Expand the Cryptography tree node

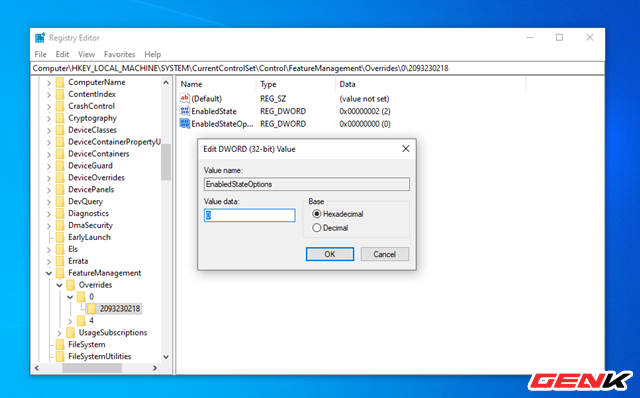tap(49, 118)
